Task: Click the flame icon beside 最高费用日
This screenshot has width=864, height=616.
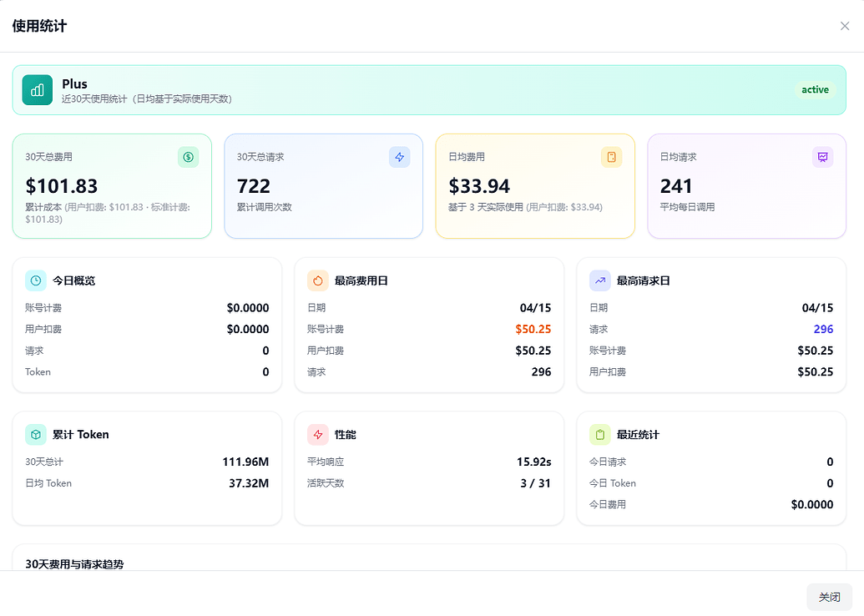Action: coord(318,280)
